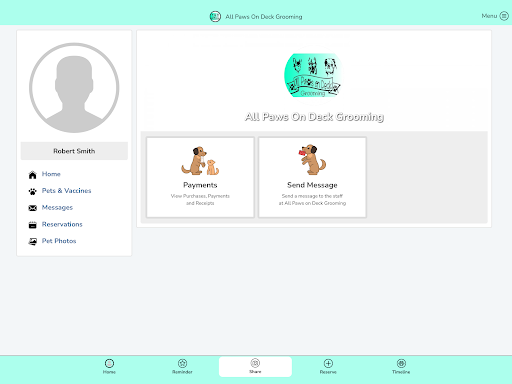
Task: Click 'View Purchases, Payments and Receipts' text
Action: [x=200, y=199]
